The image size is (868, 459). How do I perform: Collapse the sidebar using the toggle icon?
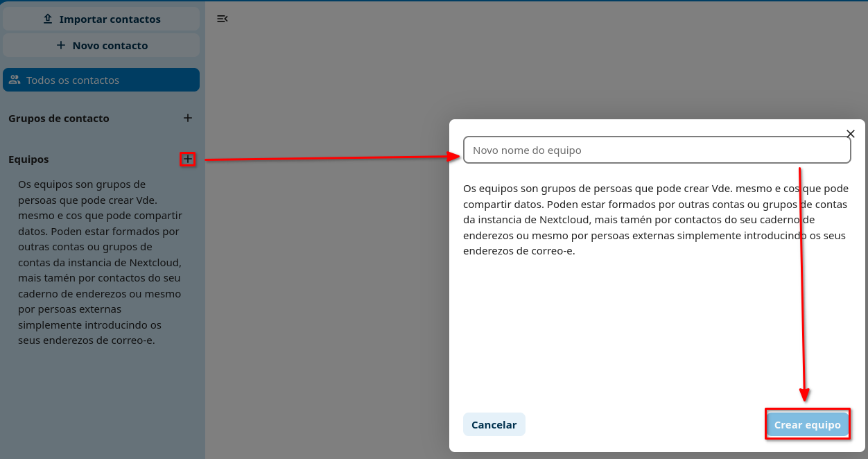(221, 19)
